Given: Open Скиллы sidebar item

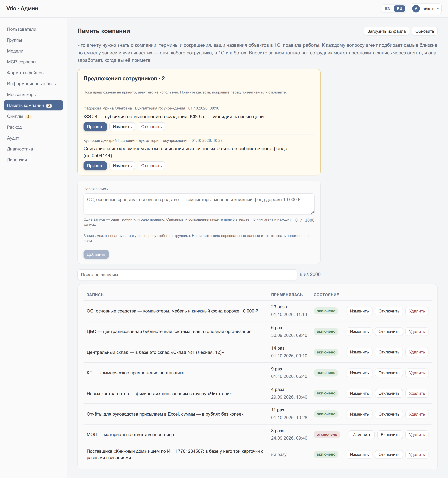Looking at the screenshot, I should click(x=33, y=116).
